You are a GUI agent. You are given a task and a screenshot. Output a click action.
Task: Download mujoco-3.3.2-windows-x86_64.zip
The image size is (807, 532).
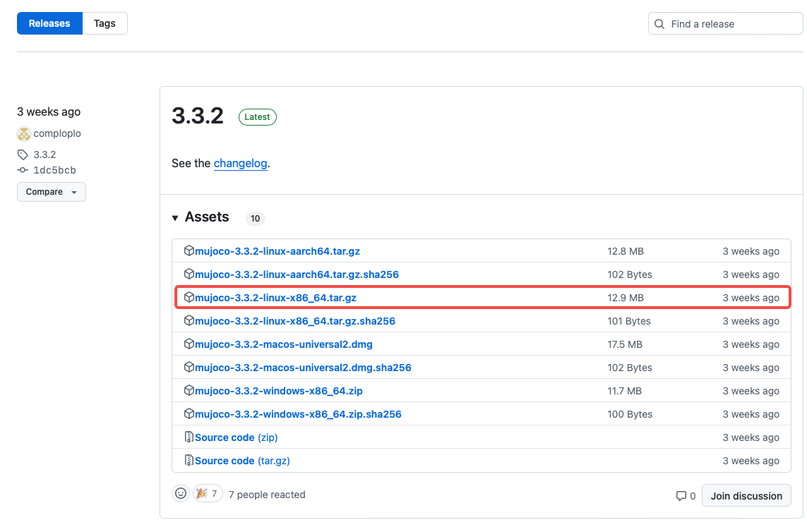(279, 390)
